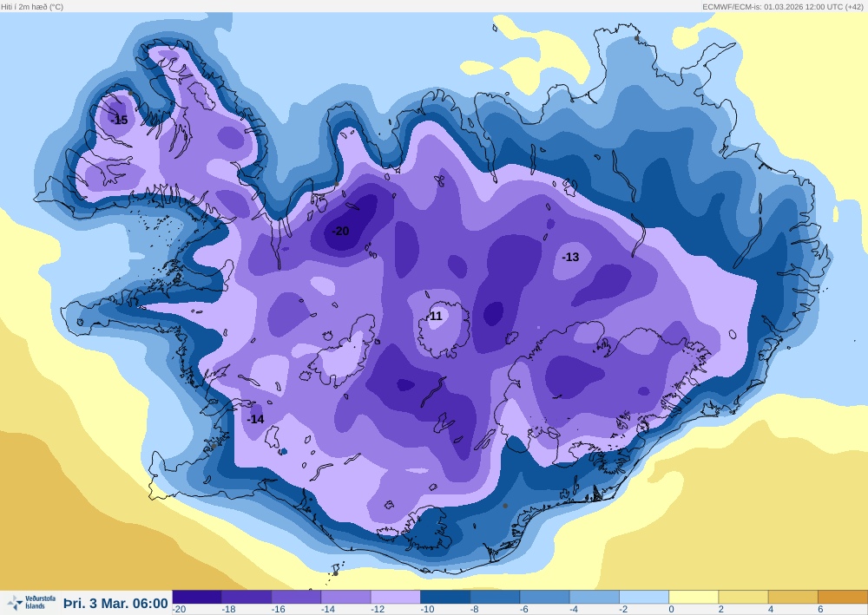Select dark blue legend swatch (-10 to -8)
Viewport: 868px width, 615px height.
445,597
